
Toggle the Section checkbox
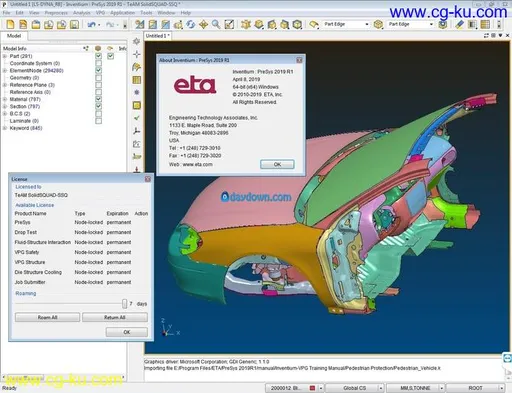click(98, 106)
